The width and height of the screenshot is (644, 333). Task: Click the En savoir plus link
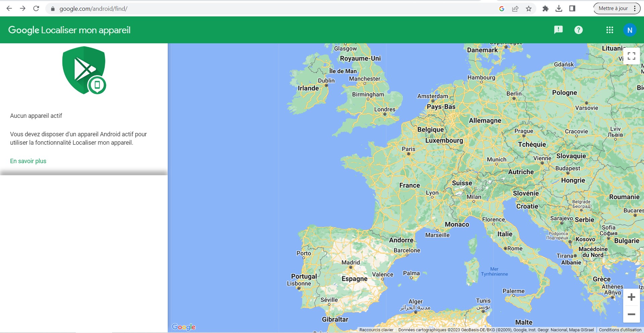click(x=28, y=161)
